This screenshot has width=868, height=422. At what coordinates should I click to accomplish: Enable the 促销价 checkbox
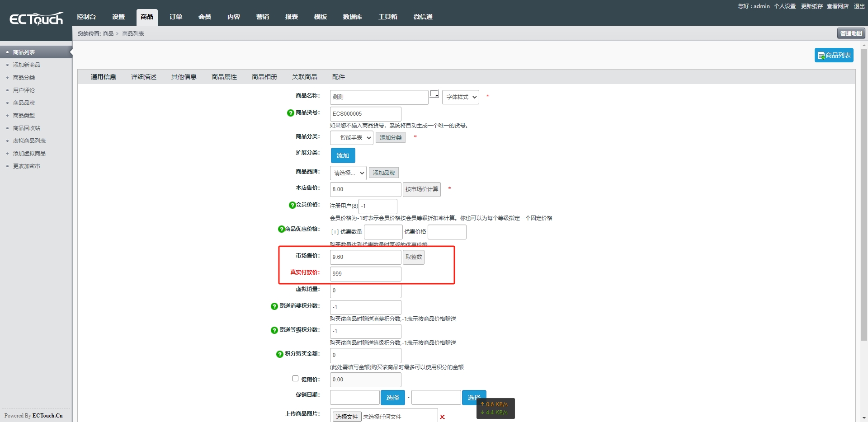[x=295, y=378]
